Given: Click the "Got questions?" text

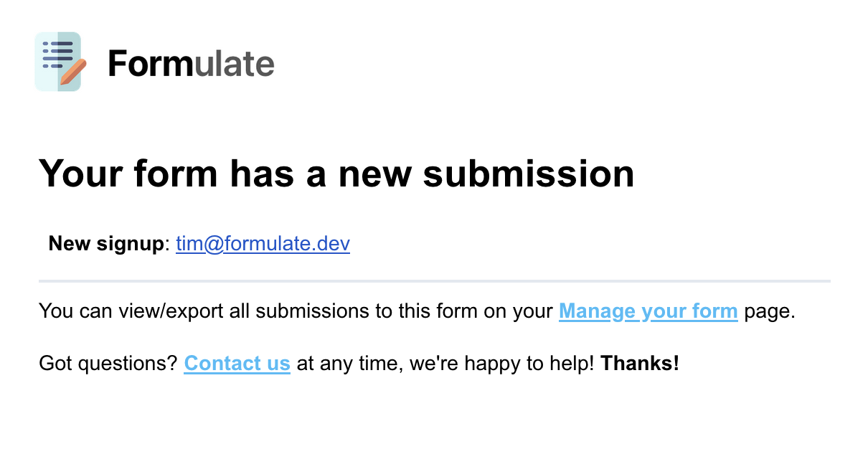Looking at the screenshot, I should point(108,363).
